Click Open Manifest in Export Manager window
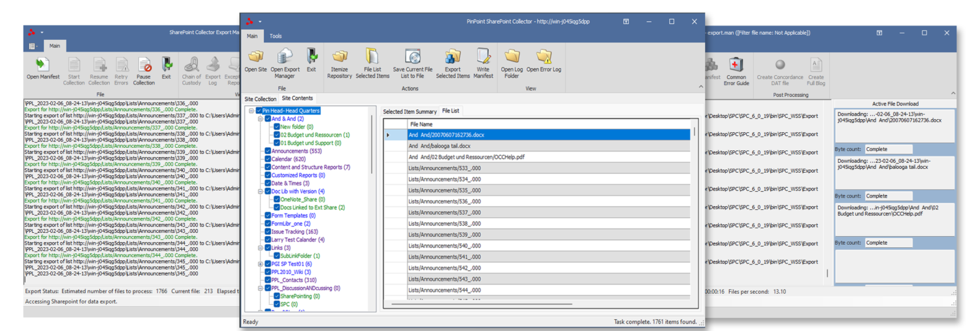Image resolution: width=980 pixels, height=331 pixels. (x=43, y=69)
